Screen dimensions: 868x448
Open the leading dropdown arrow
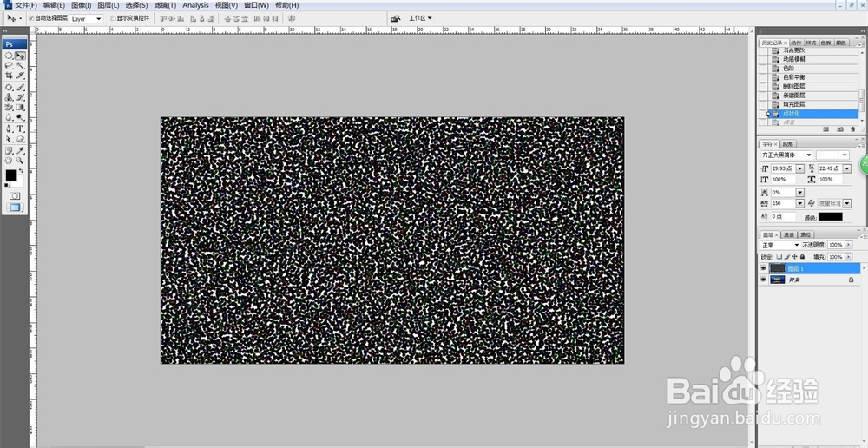847,168
